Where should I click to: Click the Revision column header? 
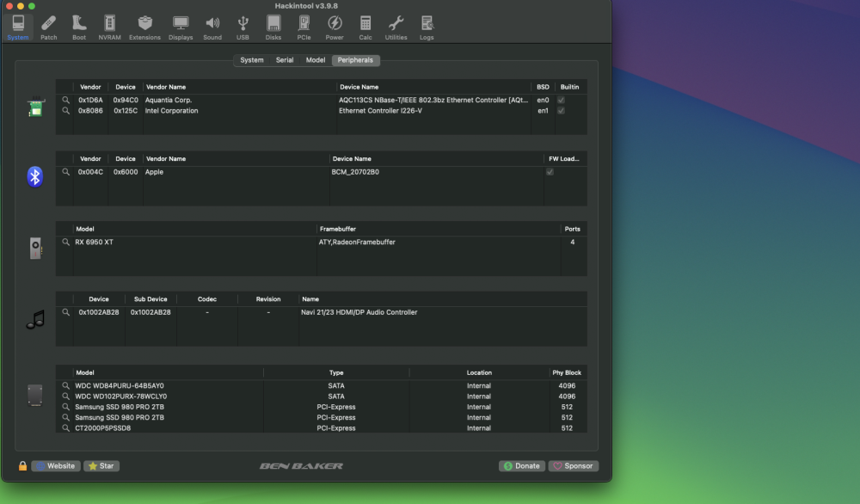click(x=268, y=299)
